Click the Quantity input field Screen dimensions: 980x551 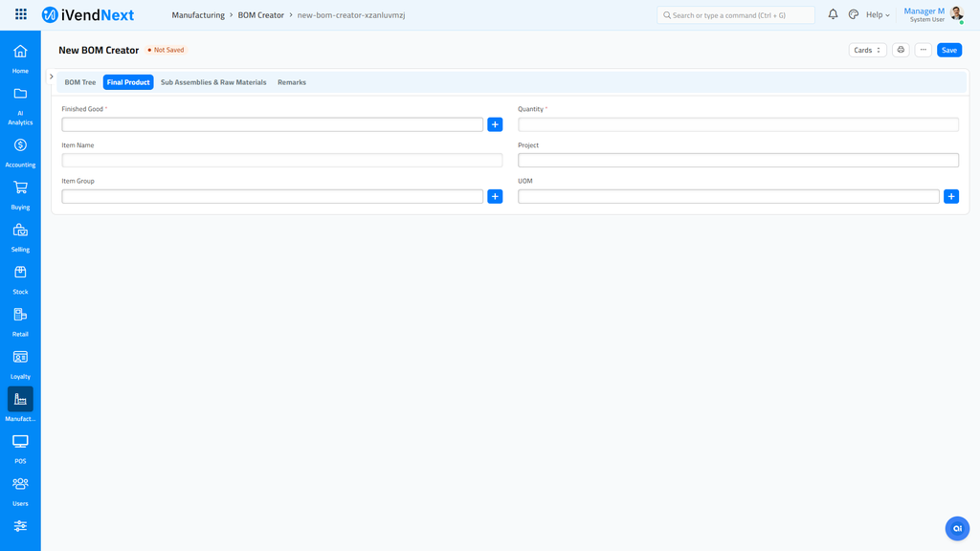tap(738, 124)
